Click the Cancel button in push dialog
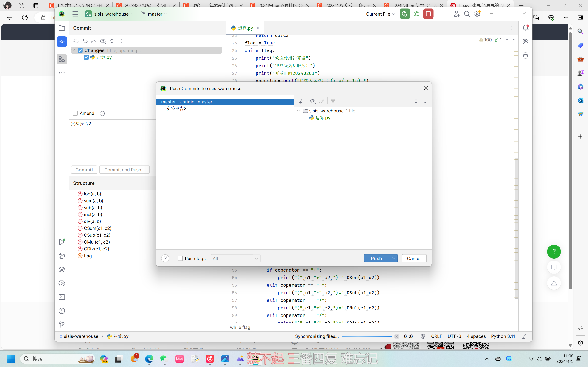 [x=414, y=259]
